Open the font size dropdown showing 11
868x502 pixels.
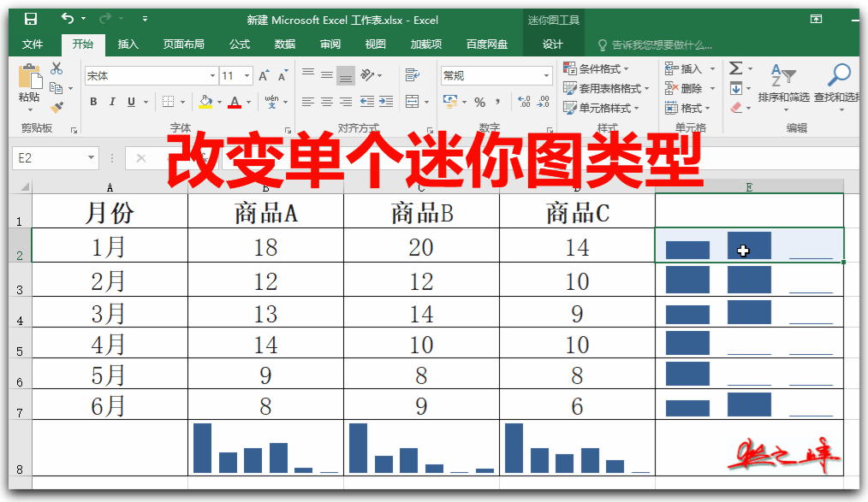[247, 76]
